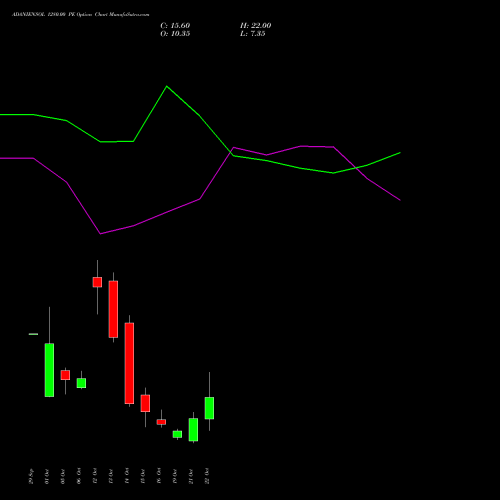Click the "14 Oct" date axis label

pos(127,476)
